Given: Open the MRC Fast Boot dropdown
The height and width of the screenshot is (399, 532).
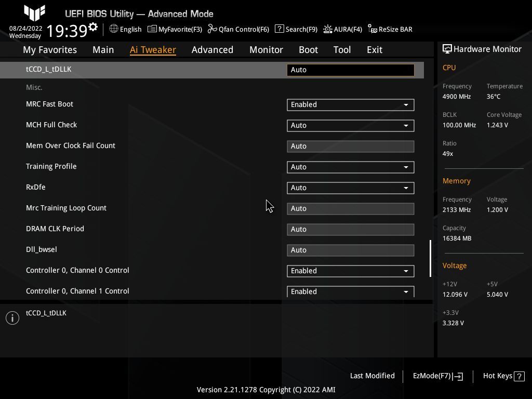Looking at the screenshot, I should 351,105.
